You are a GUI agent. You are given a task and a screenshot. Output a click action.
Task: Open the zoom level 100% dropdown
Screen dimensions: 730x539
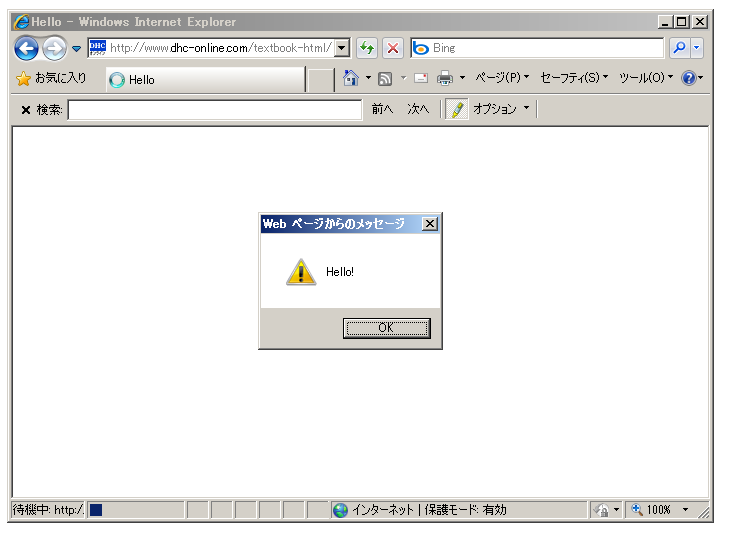686,510
